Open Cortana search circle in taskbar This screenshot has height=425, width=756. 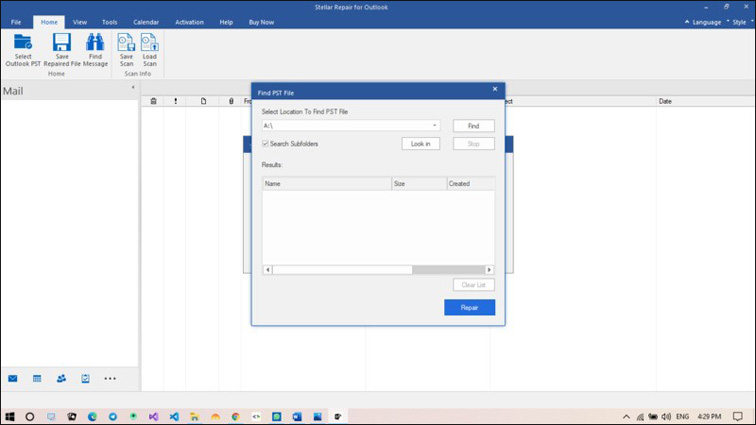[29, 416]
